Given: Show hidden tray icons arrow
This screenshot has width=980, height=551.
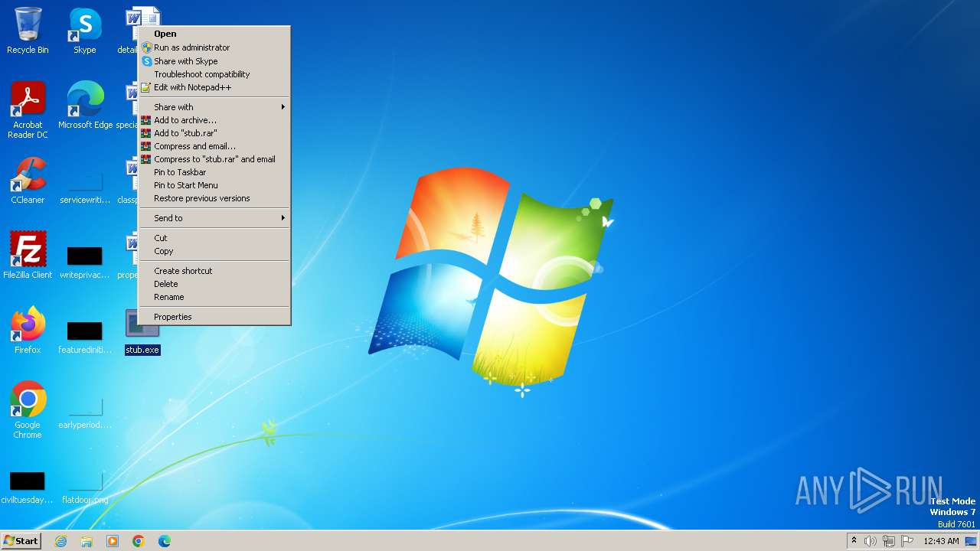Looking at the screenshot, I should (854, 541).
